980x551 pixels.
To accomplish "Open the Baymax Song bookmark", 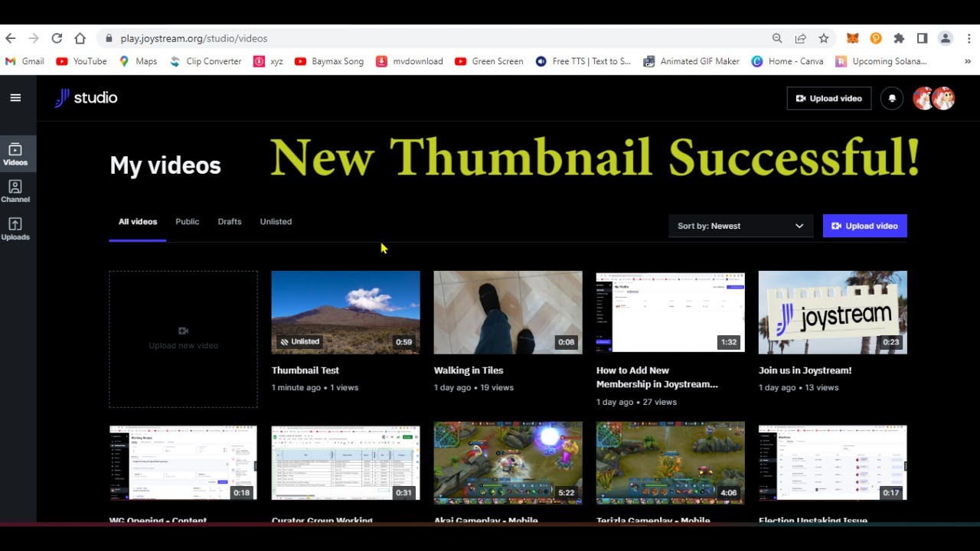I will (x=329, y=61).
